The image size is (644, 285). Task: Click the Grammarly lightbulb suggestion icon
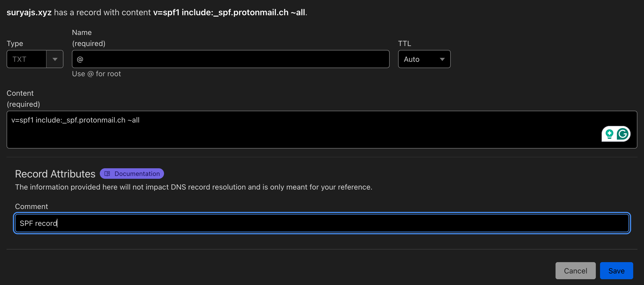(x=609, y=134)
